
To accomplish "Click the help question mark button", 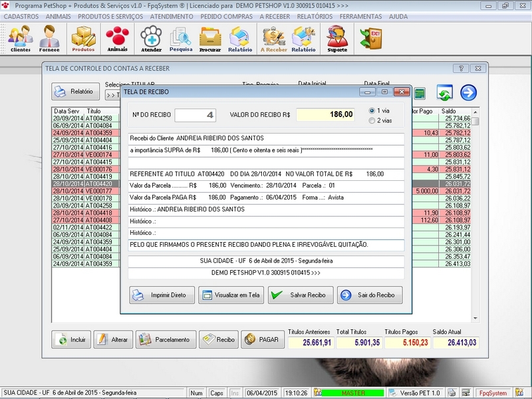I will tap(461, 68).
